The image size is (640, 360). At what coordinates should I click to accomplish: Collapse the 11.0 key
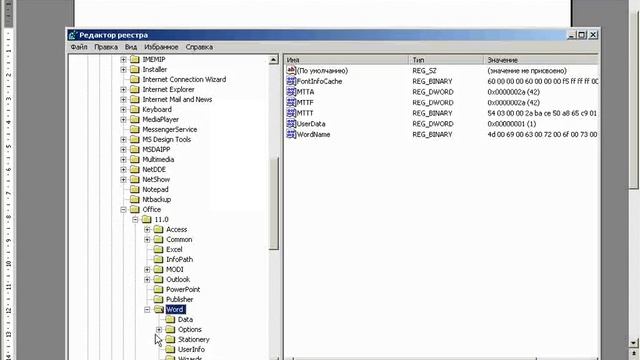(135, 220)
